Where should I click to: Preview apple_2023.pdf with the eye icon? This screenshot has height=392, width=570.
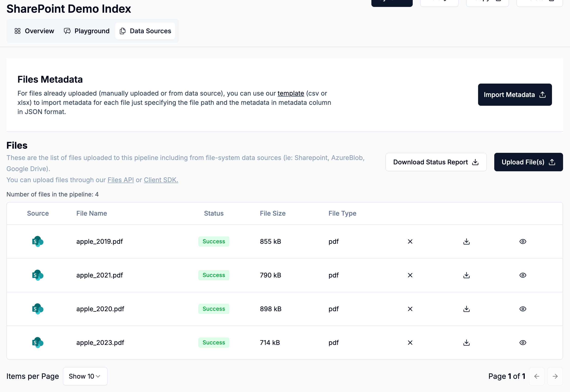(523, 342)
